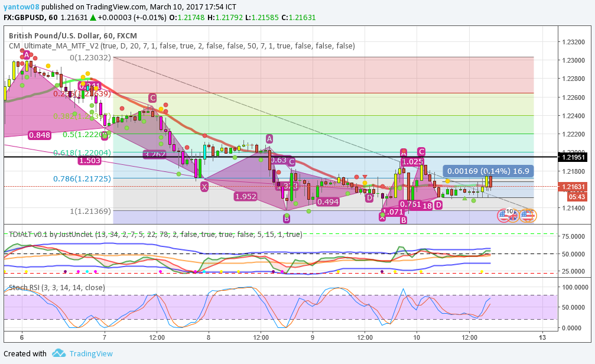The height and width of the screenshot is (364, 595).
Task: Select the harmonic point A label at the chart's top left
Action: (x=26, y=55)
